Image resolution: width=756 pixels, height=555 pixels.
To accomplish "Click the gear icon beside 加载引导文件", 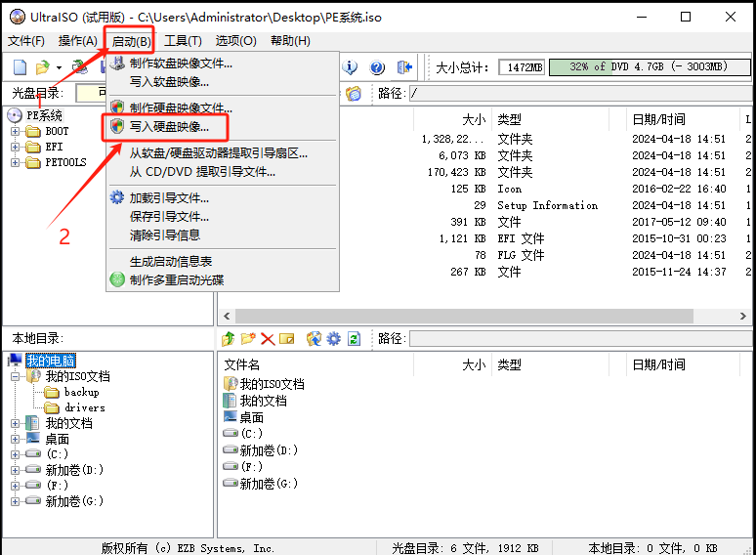I will (x=117, y=197).
